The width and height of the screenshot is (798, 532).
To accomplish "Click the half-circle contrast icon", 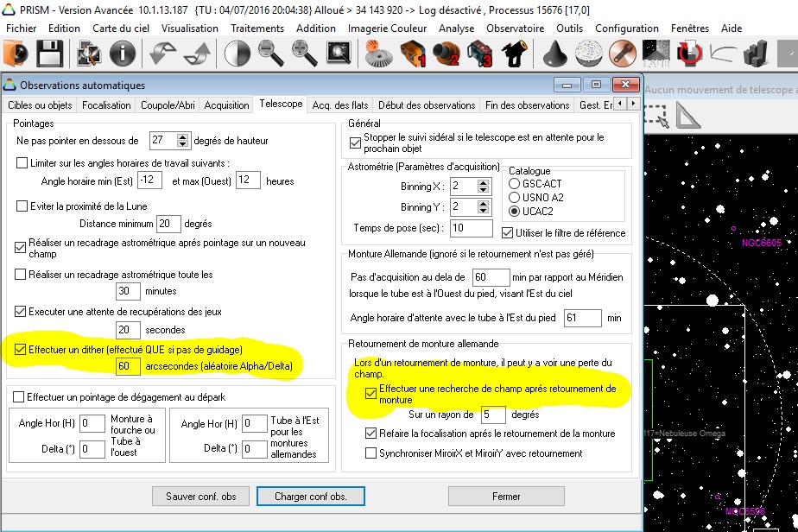I will (x=237, y=54).
